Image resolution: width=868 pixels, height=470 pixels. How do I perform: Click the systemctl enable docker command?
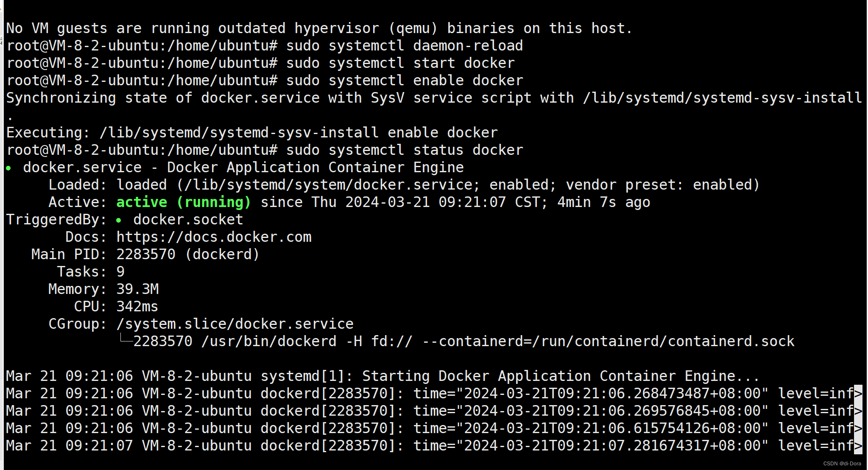pos(404,81)
